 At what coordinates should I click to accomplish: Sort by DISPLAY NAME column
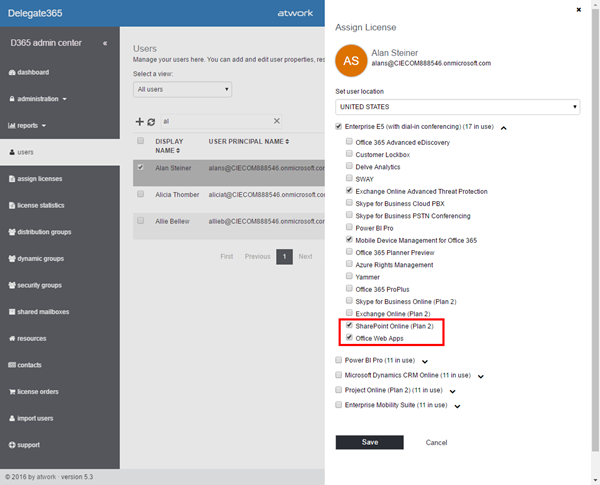[169, 146]
